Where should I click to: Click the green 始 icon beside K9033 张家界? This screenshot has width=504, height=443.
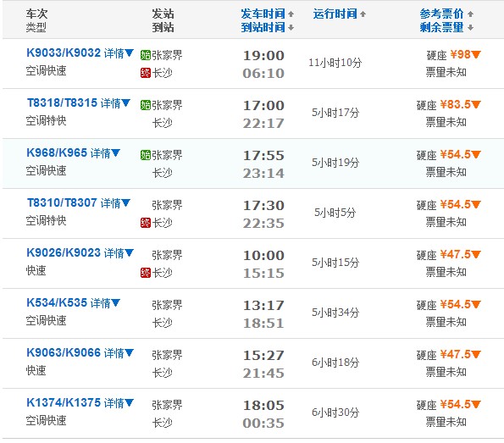(x=146, y=55)
